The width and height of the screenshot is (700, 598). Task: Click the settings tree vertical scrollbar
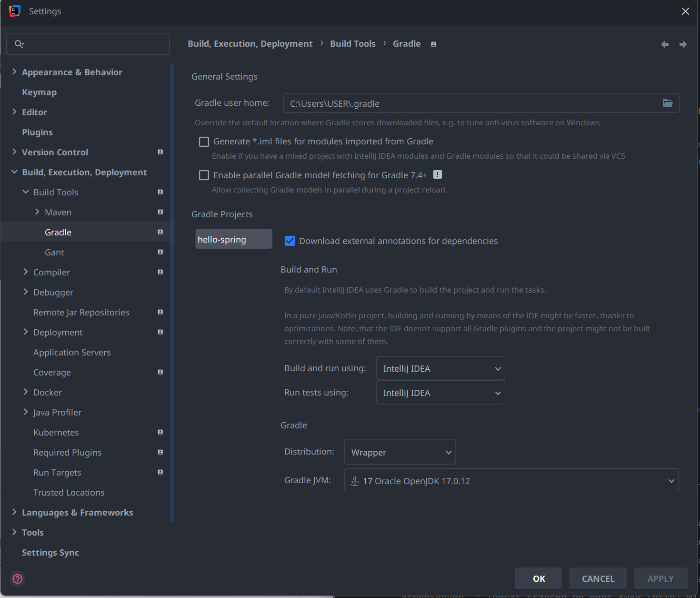pyautogui.click(x=172, y=292)
